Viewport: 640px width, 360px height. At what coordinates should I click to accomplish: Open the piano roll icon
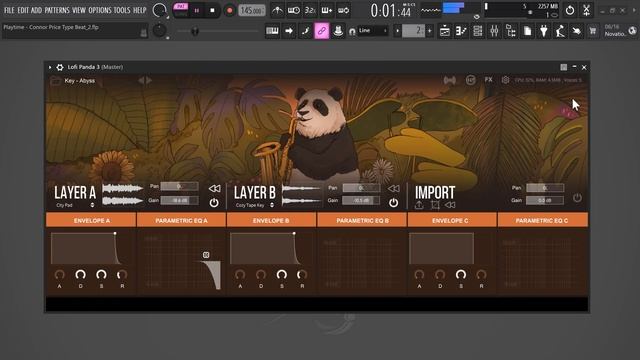pos(461,31)
